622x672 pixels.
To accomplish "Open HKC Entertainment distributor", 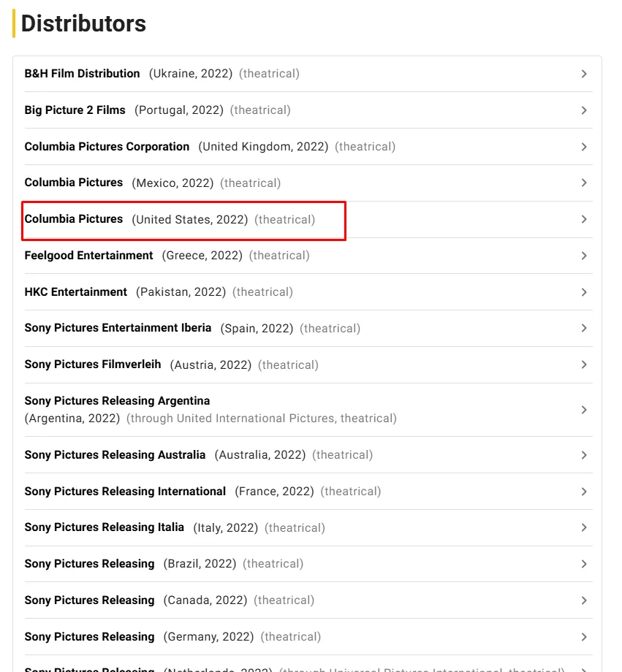I will coord(75,292).
